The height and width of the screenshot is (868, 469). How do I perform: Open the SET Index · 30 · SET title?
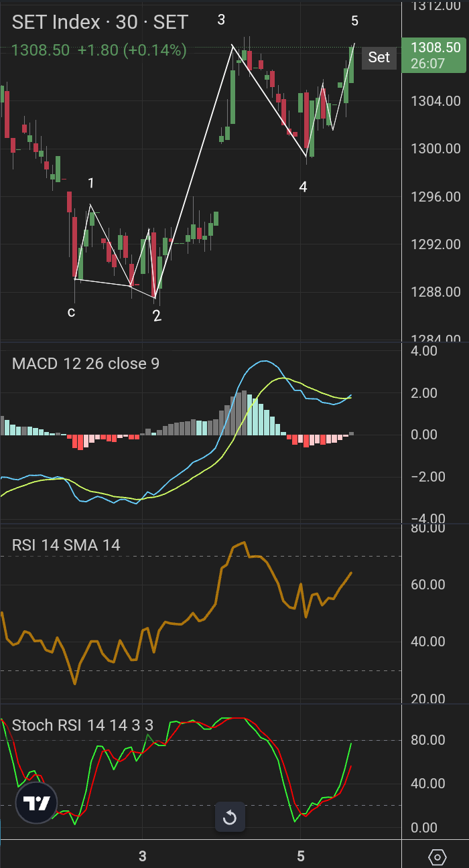pos(100,23)
